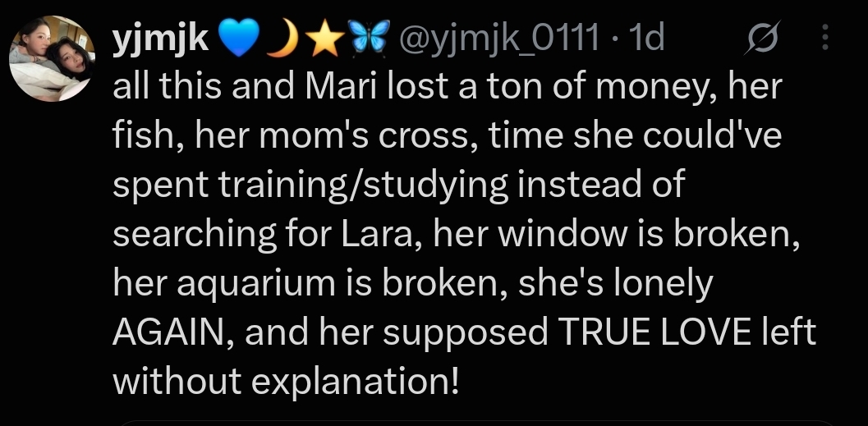Open the quoted post card below tweet
868x426 pixels.
click(x=476, y=423)
